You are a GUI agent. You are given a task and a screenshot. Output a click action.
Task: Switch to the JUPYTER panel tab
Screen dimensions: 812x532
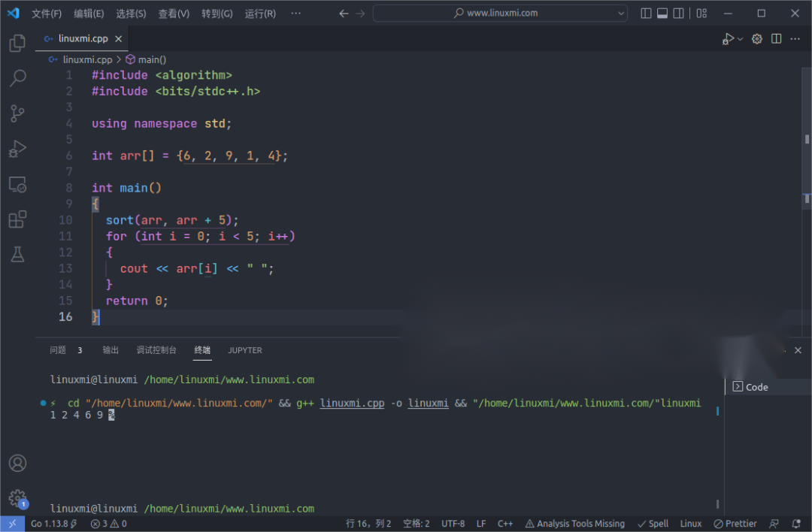(x=245, y=350)
